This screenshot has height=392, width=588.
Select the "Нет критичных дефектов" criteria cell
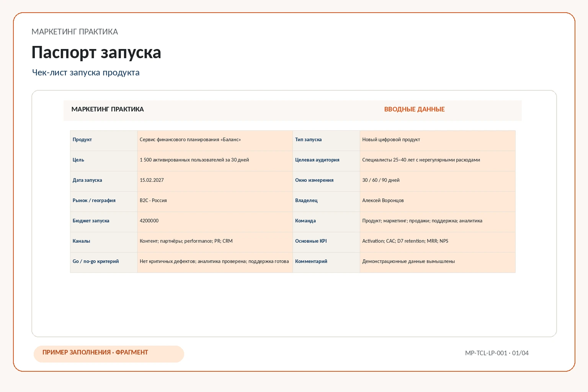(215, 262)
